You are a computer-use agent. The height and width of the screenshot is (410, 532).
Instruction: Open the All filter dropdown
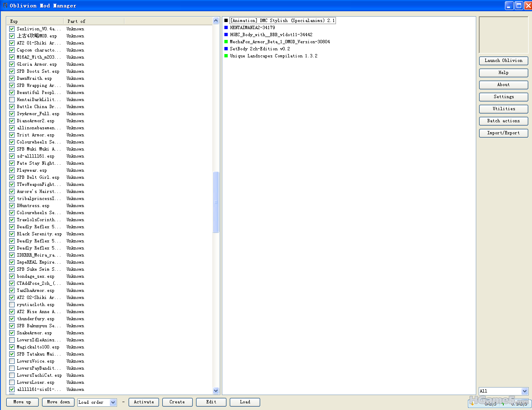(x=525, y=391)
